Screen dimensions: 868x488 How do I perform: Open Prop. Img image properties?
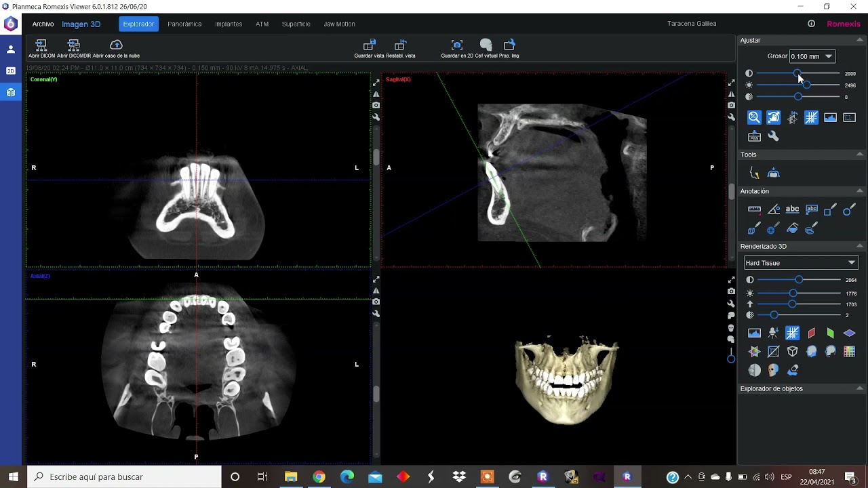[509, 48]
